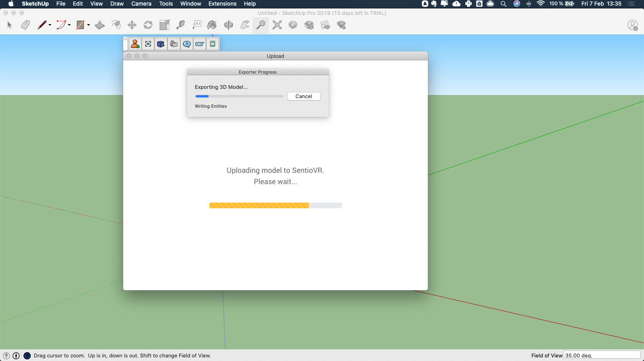Open the SentioVR help speech-bubble icon
644x361 pixels.
click(x=187, y=44)
